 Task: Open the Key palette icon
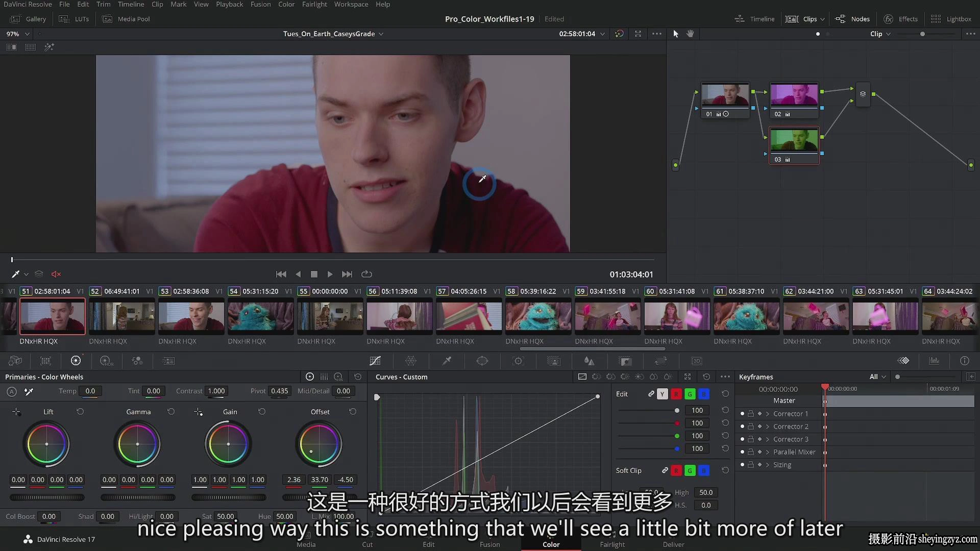625,361
